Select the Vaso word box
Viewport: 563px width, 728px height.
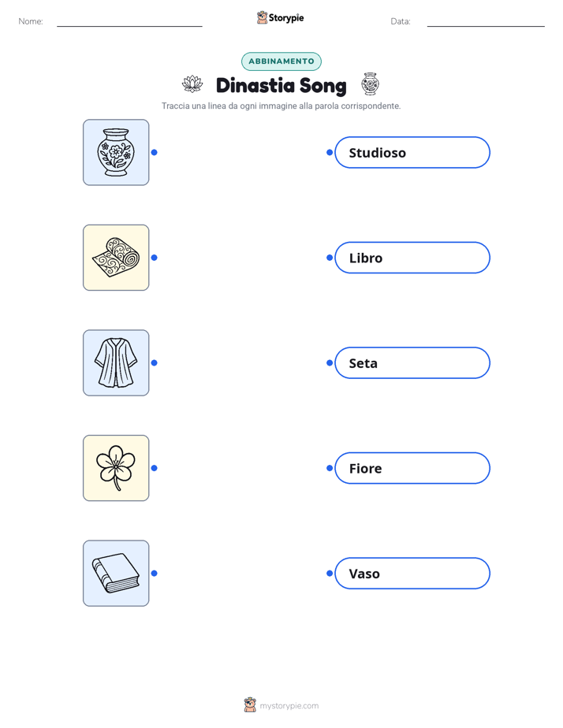click(412, 574)
